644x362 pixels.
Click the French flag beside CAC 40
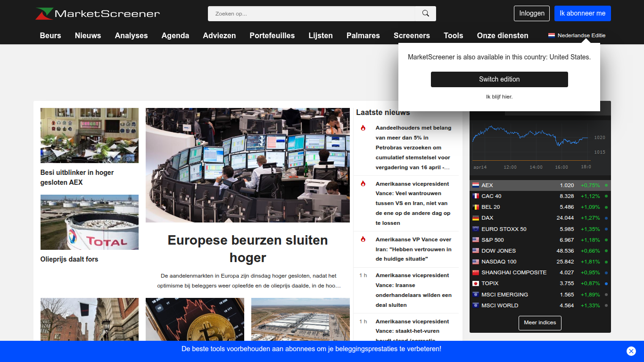pyautogui.click(x=476, y=196)
